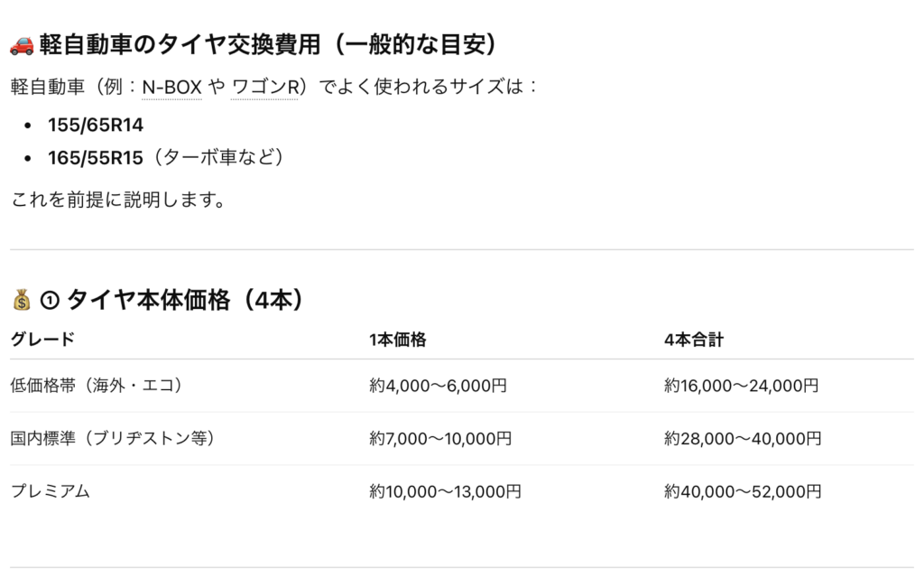Click the red car emoji icon
Screen dimensions: 924x578
[22, 45]
